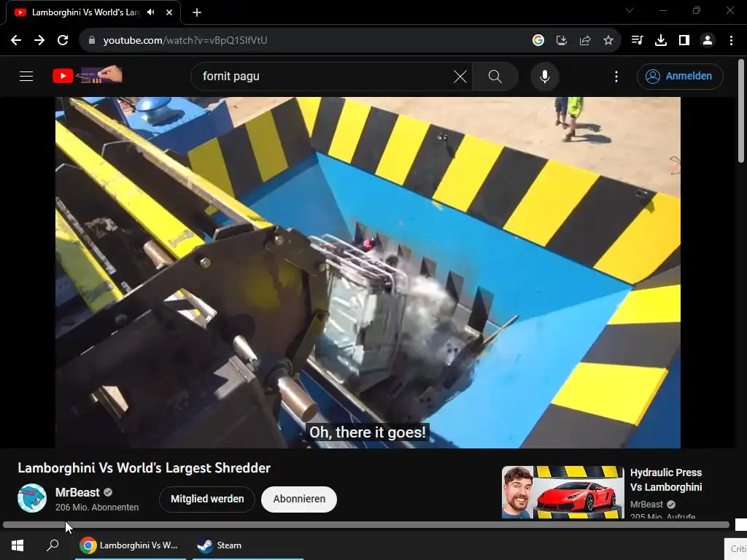The image size is (747, 560).
Task: Click the horizontal scrollbar at bottom
Action: click(366, 525)
